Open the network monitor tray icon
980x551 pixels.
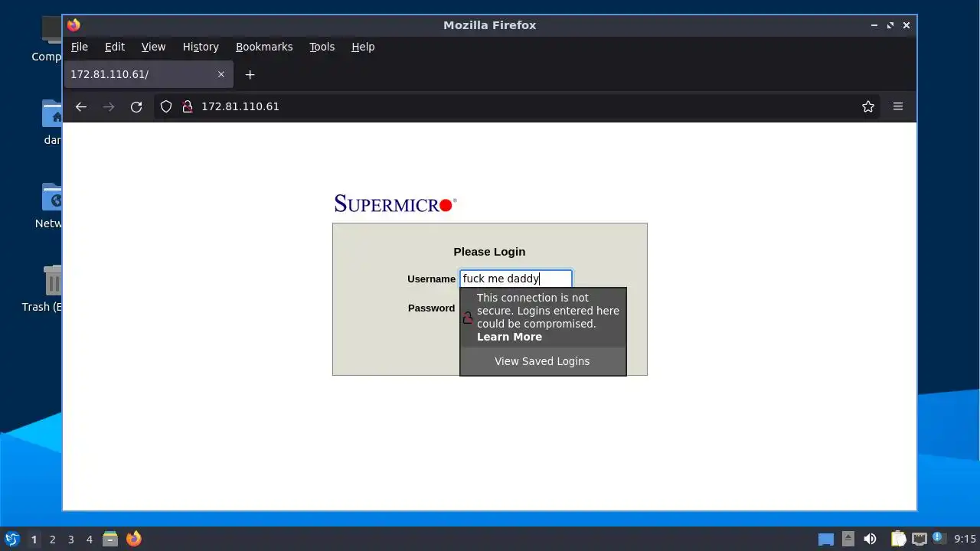coord(920,539)
